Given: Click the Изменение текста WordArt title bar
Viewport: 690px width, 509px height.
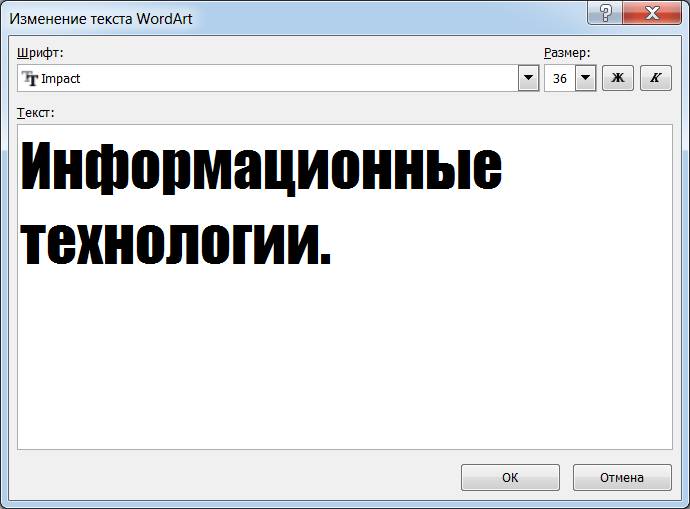Looking at the screenshot, I should (101, 19).
